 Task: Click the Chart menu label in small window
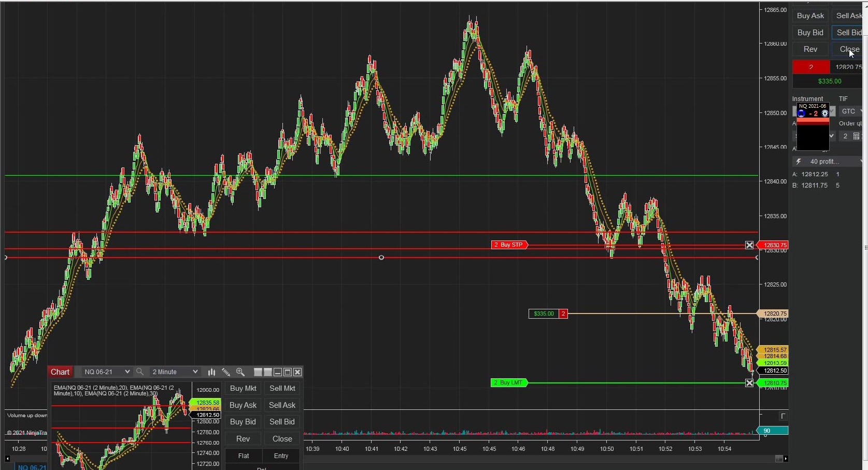60,372
